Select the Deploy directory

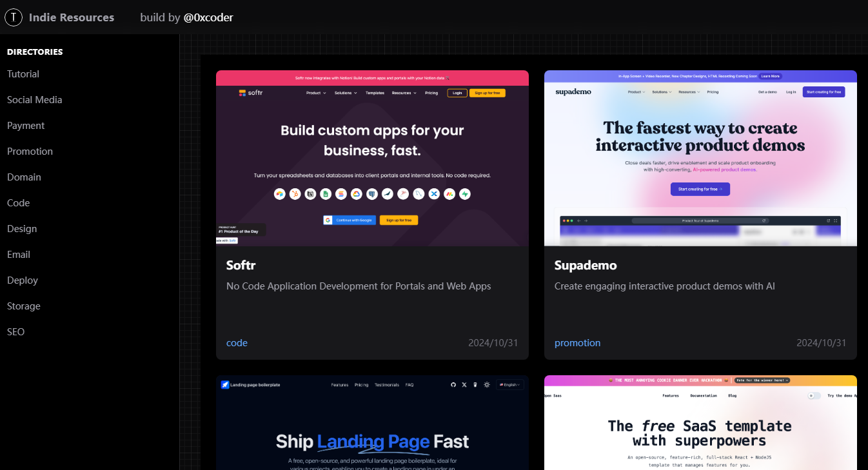pos(23,280)
